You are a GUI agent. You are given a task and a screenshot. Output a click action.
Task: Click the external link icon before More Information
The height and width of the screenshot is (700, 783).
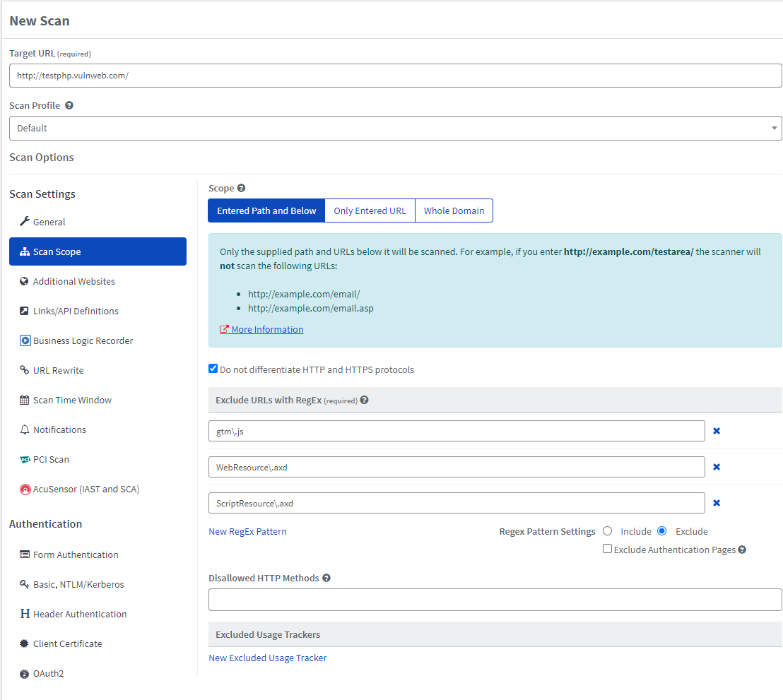[224, 329]
